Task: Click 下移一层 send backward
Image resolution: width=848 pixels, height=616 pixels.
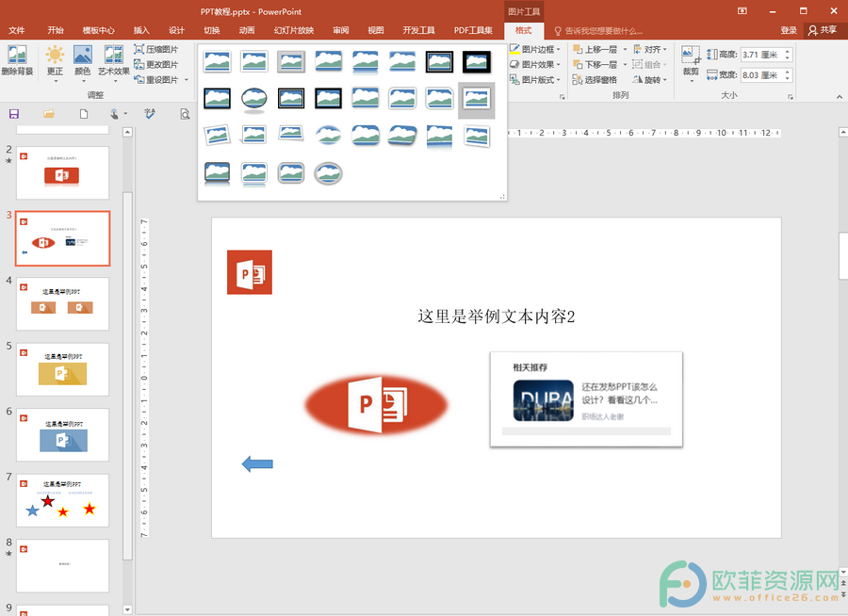Action: (x=595, y=64)
